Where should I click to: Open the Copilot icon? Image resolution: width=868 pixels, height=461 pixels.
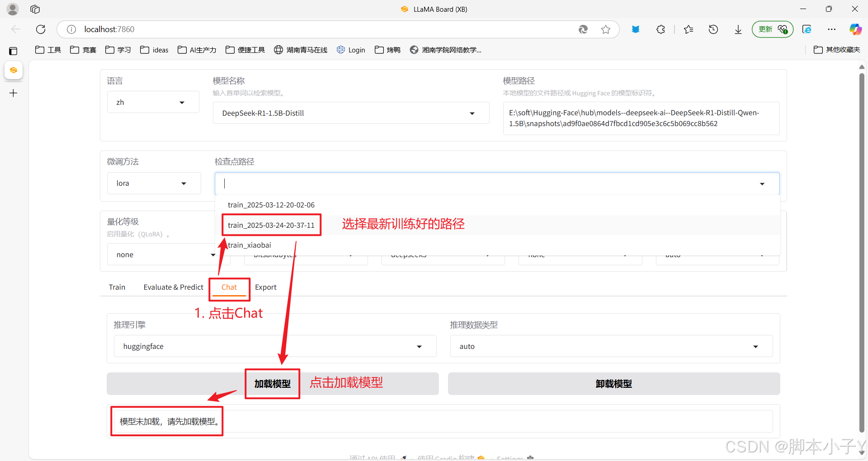[855, 29]
